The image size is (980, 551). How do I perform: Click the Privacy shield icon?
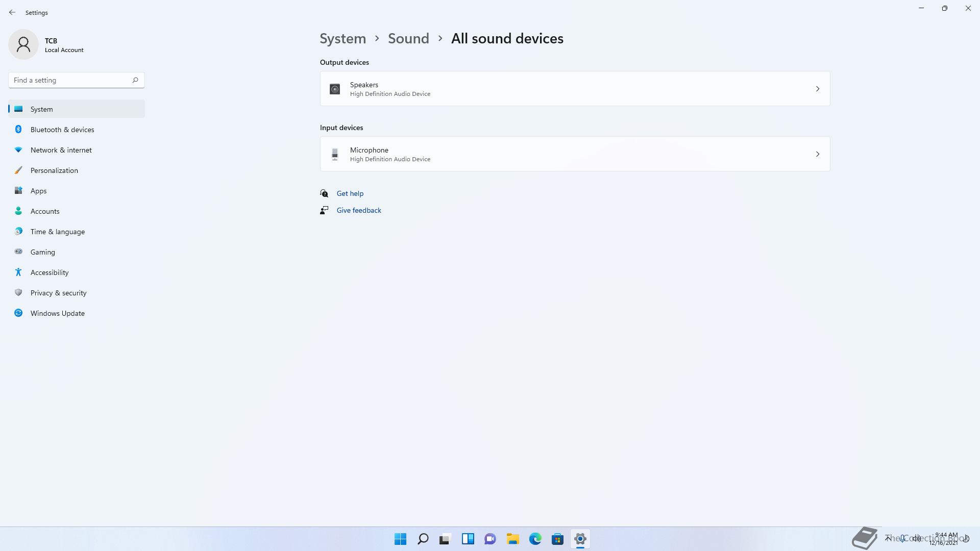coord(18,292)
